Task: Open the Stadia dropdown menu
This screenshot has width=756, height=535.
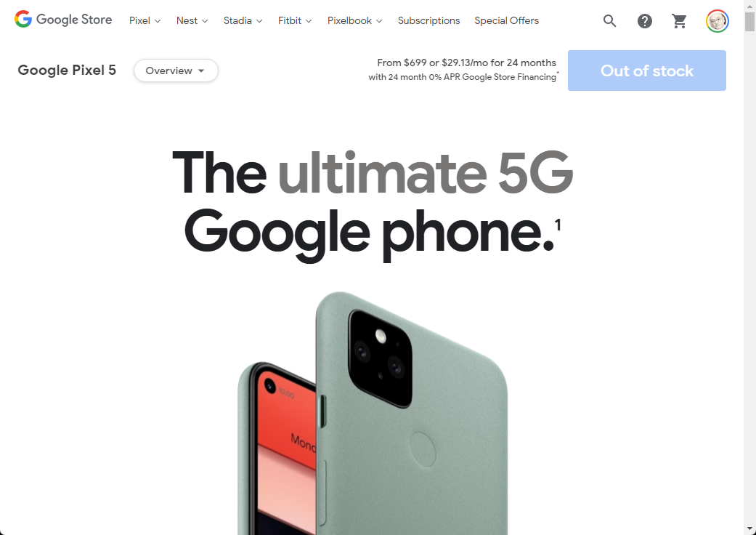Action: pyautogui.click(x=243, y=21)
